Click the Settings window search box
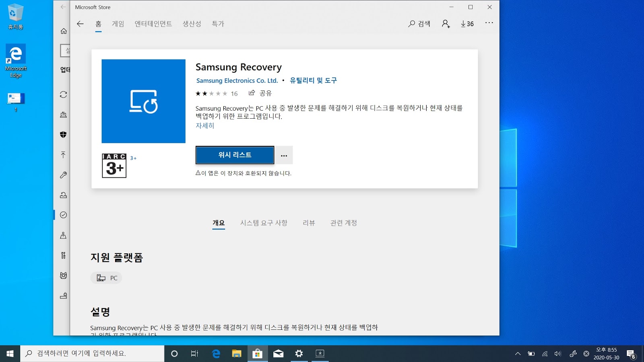The image size is (644, 362). coord(65,51)
